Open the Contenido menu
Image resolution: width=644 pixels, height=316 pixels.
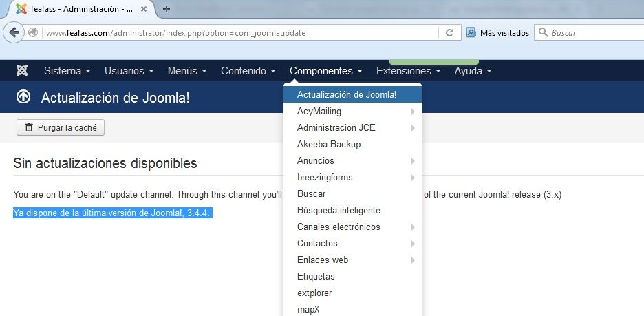click(248, 71)
